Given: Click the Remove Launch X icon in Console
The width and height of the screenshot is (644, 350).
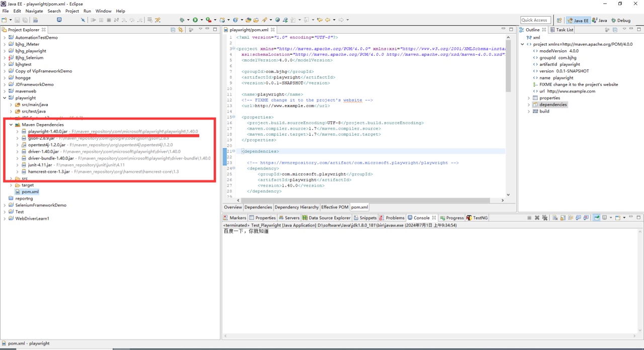Looking at the screenshot, I should 537,218.
